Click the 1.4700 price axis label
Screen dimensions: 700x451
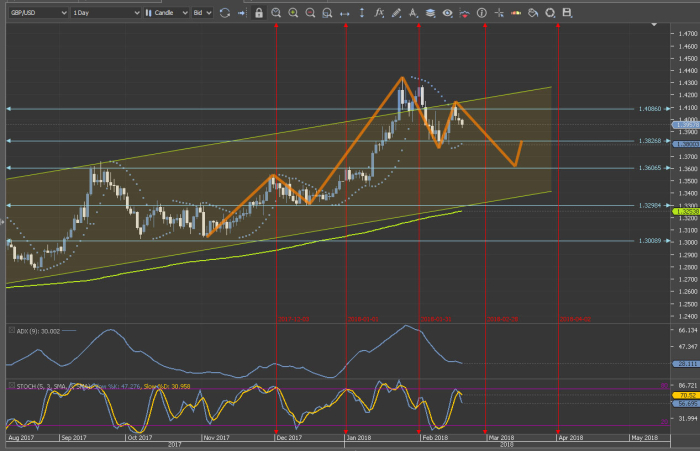point(688,33)
